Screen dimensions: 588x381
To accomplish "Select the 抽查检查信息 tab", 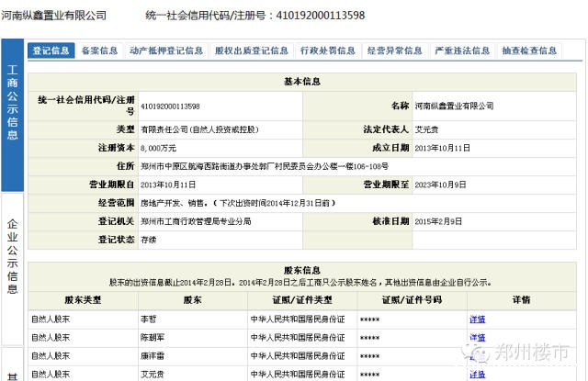I will tap(529, 50).
